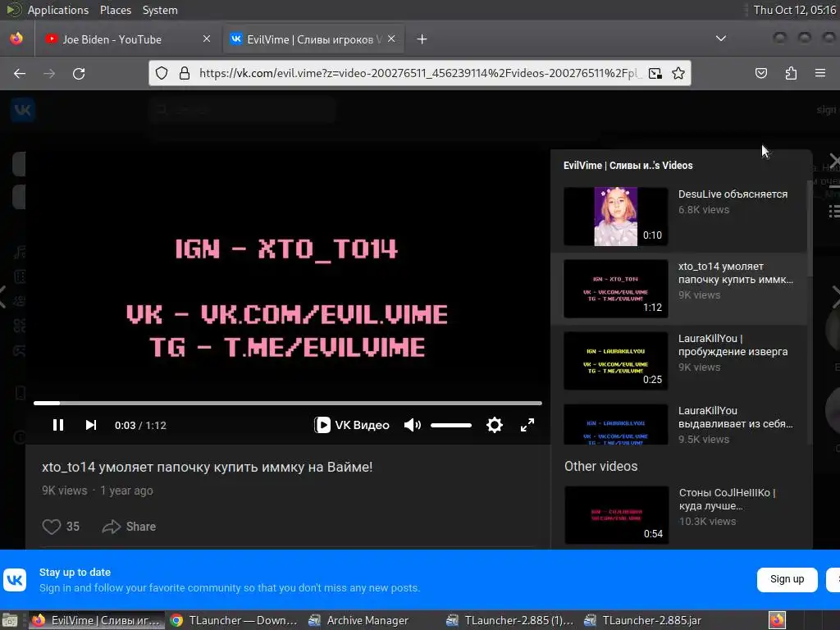Mute the video speaker icon
Screen dimensions: 840x630
(412, 425)
